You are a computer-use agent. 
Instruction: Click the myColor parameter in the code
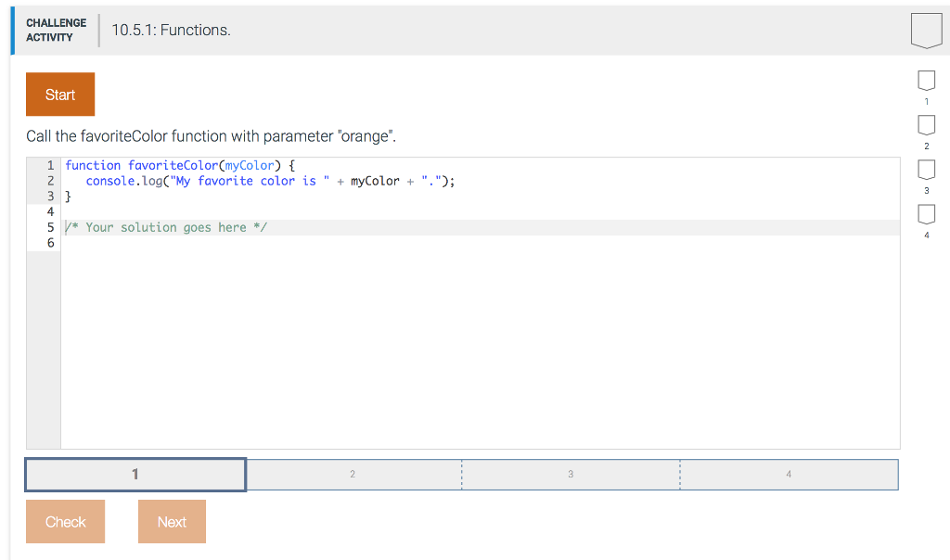coord(249,165)
